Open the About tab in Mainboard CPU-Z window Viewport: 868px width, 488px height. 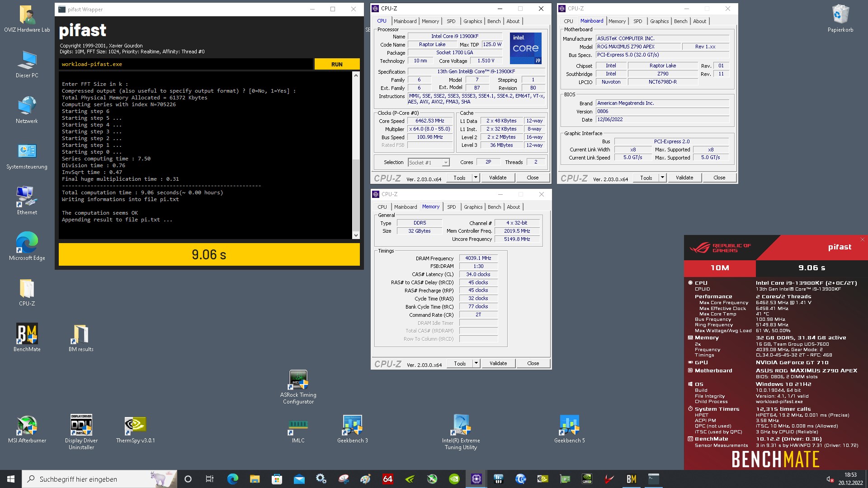point(699,21)
